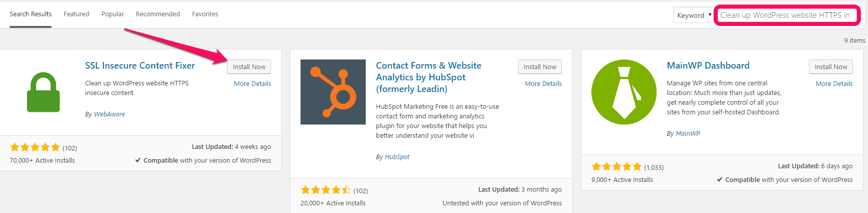Viewport: 868px width, 213px height.
Task: Click the green padlock plugin icon
Action: click(x=43, y=92)
